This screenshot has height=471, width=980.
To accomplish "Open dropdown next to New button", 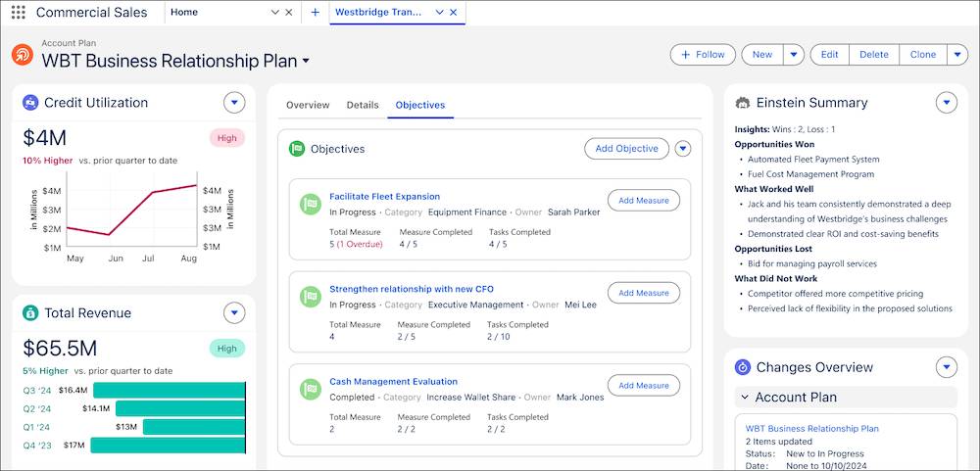I will (x=793, y=55).
